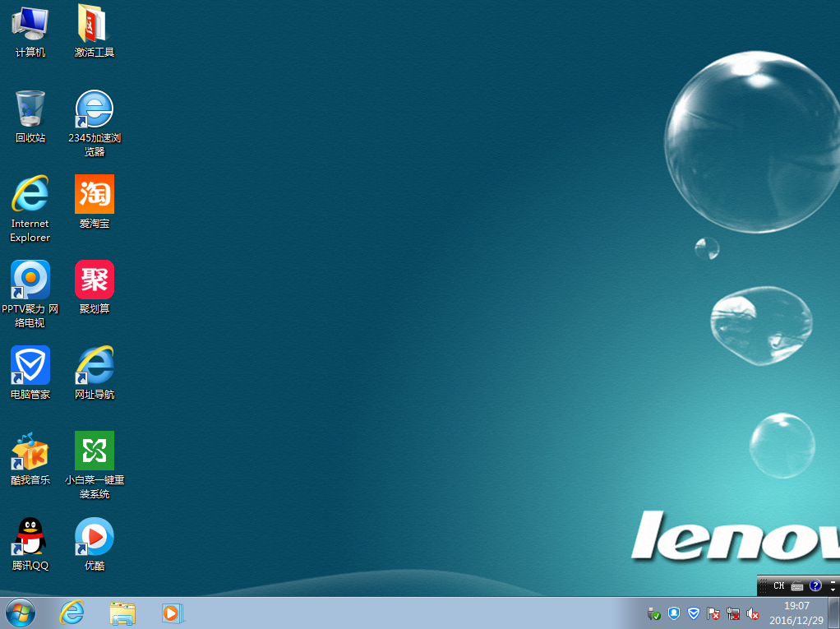Select the 2345加速浏览器 browser shortcut
Image resolution: width=840 pixels, height=629 pixels.
[95, 123]
